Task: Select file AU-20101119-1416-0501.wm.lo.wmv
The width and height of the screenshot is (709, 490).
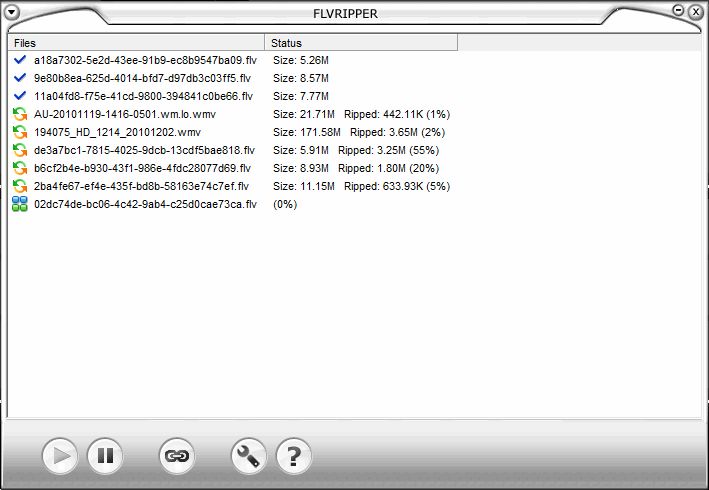Action: coord(125,114)
